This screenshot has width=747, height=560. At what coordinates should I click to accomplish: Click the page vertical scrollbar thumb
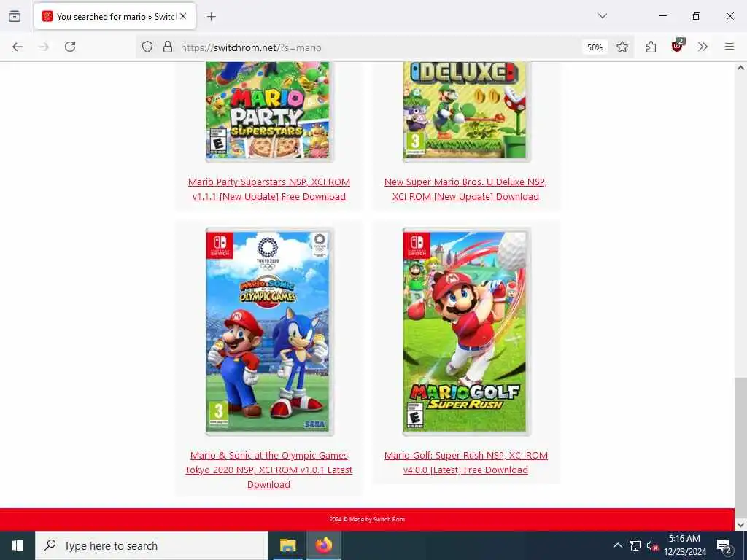[740, 448]
